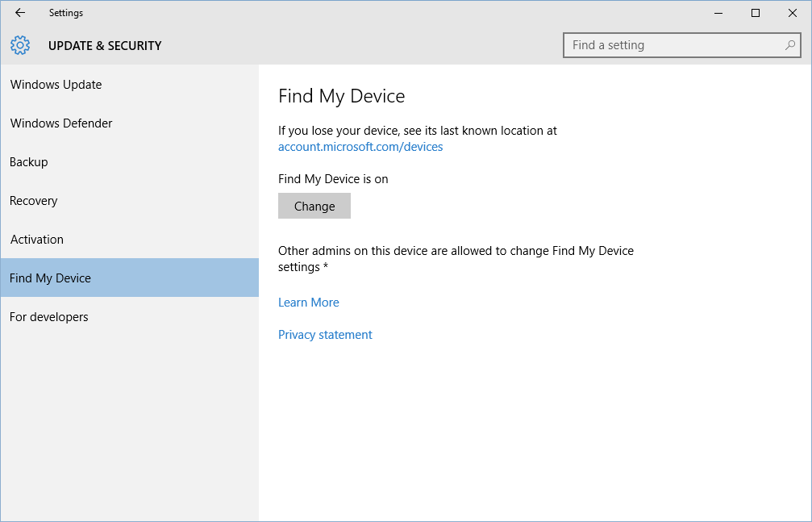Open Windows Defender section
Viewport: 812px width, 522px height.
[x=130, y=123]
